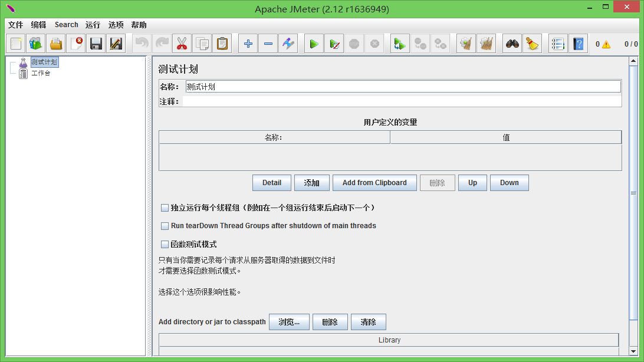This screenshot has width=644, height=362.
Task: Click the Collapse All minus icon
Action: 268,44
